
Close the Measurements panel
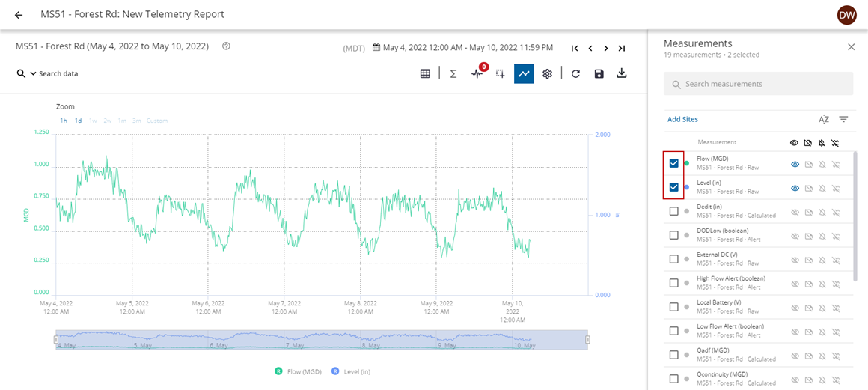852,47
